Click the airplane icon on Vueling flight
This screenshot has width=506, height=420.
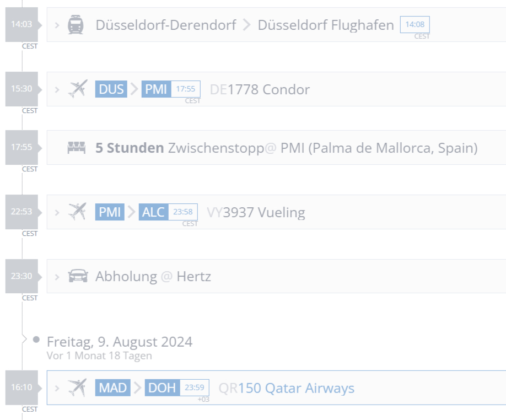(x=78, y=212)
